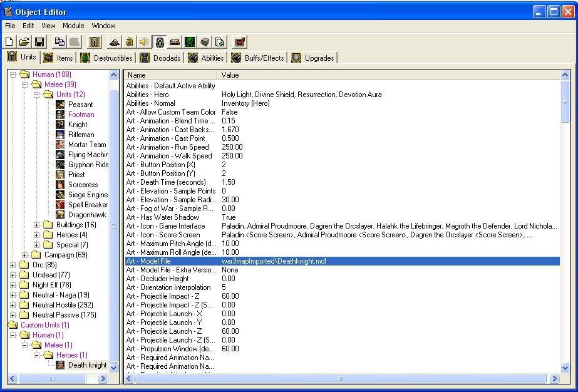Click the greyed-out Paste toolbar icon

(74, 42)
